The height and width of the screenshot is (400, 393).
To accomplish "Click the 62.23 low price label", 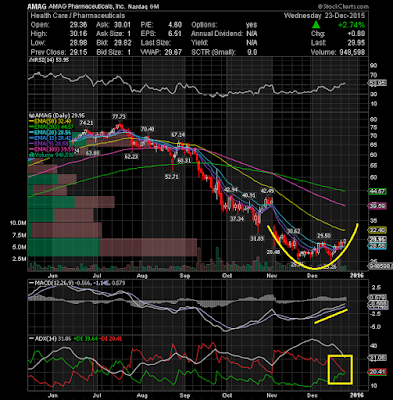I will tap(131, 156).
